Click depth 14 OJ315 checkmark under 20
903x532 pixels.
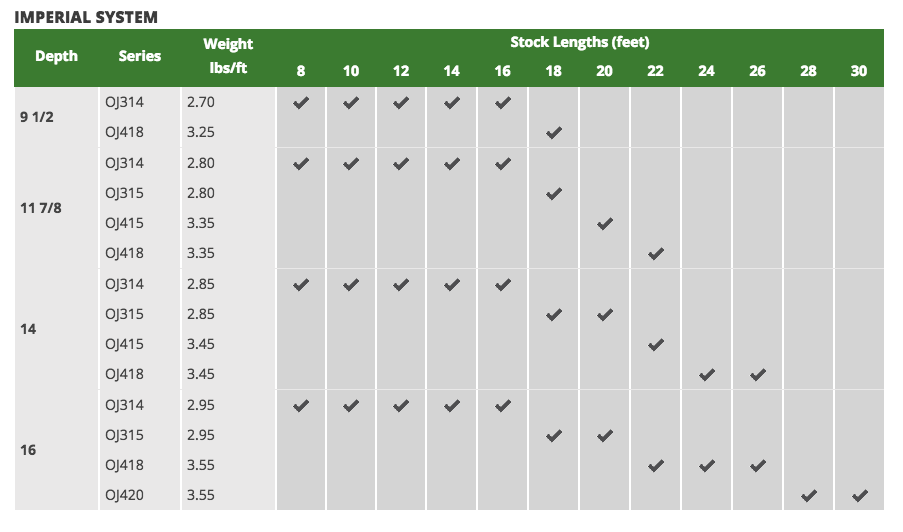coord(605,314)
